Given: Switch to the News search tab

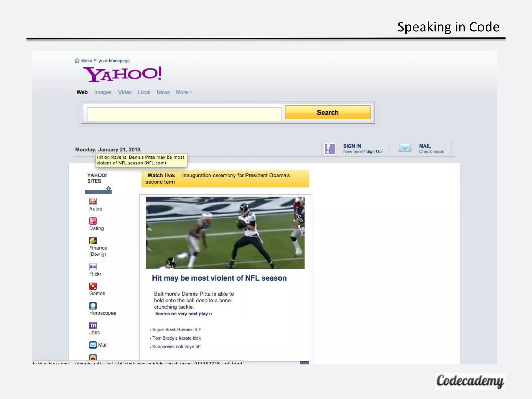Looking at the screenshot, I should click(163, 92).
